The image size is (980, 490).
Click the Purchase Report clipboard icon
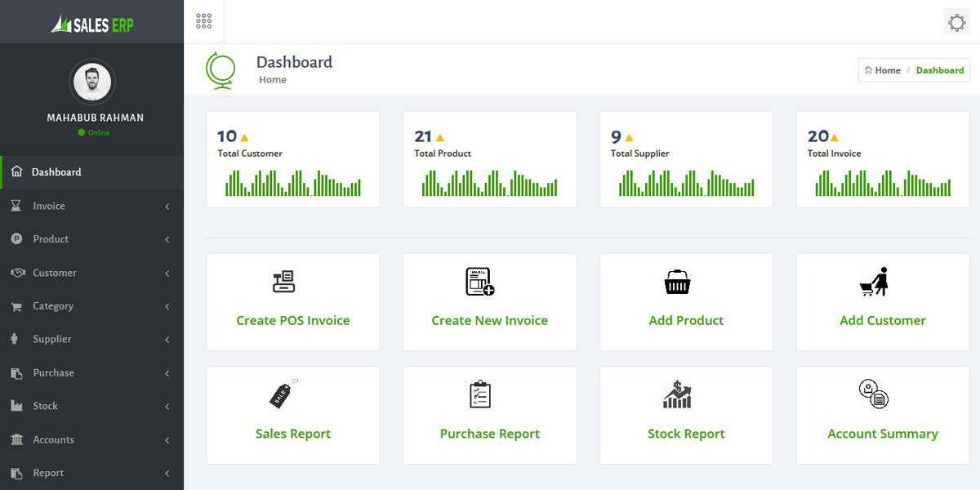coord(480,394)
